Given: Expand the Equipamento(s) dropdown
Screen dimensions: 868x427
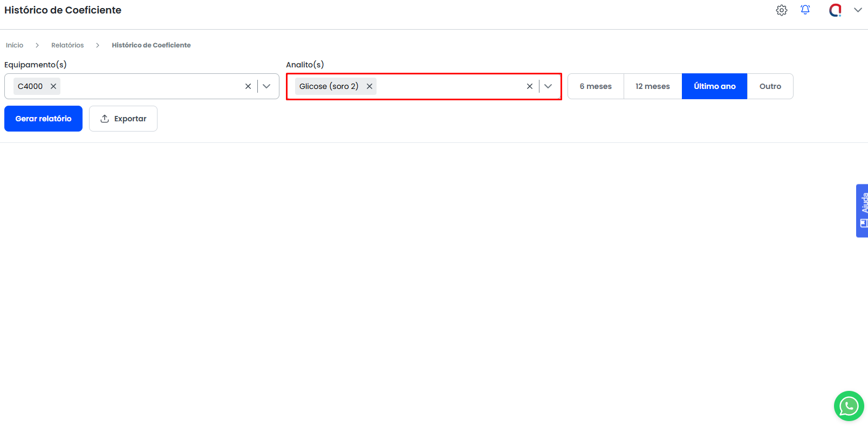Looking at the screenshot, I should coord(266,86).
